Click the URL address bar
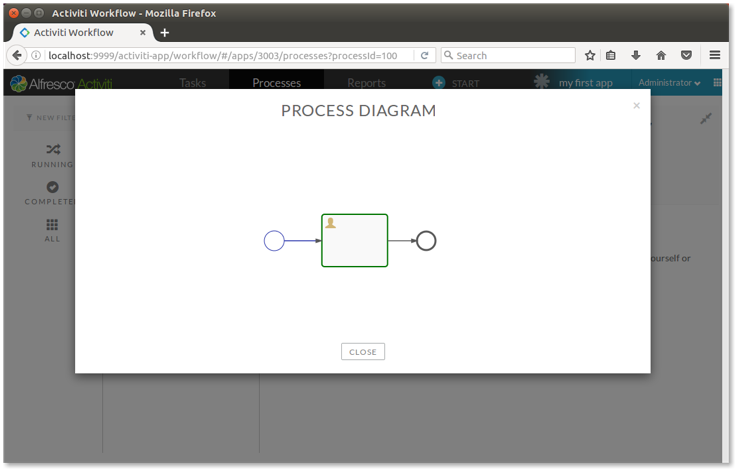 [x=230, y=56]
